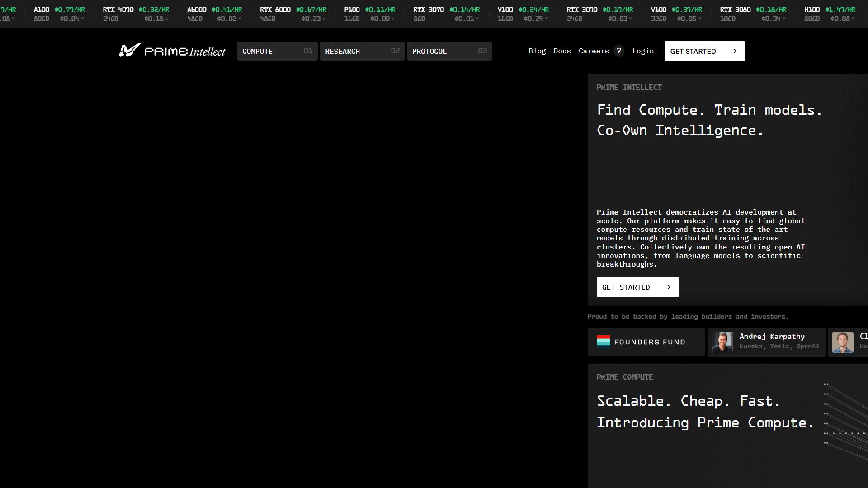
Task: Click the H100 price change arrow in the ticker
Action: pyautogui.click(x=853, y=19)
